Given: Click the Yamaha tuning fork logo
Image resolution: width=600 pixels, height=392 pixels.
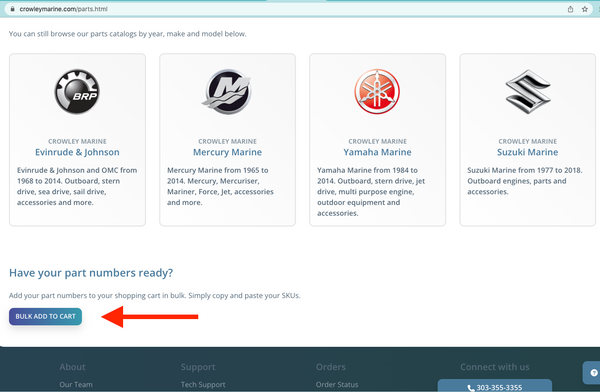Looking at the screenshot, I should 377,91.
